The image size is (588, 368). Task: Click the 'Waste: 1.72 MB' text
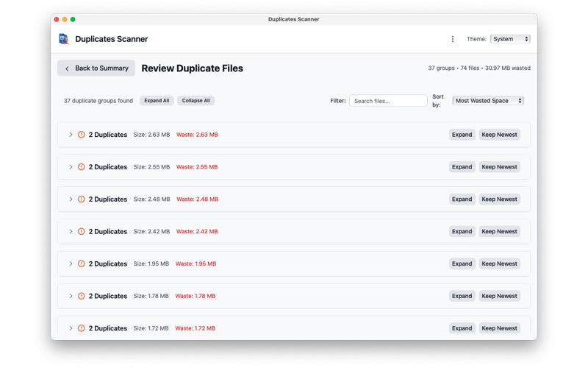point(196,328)
